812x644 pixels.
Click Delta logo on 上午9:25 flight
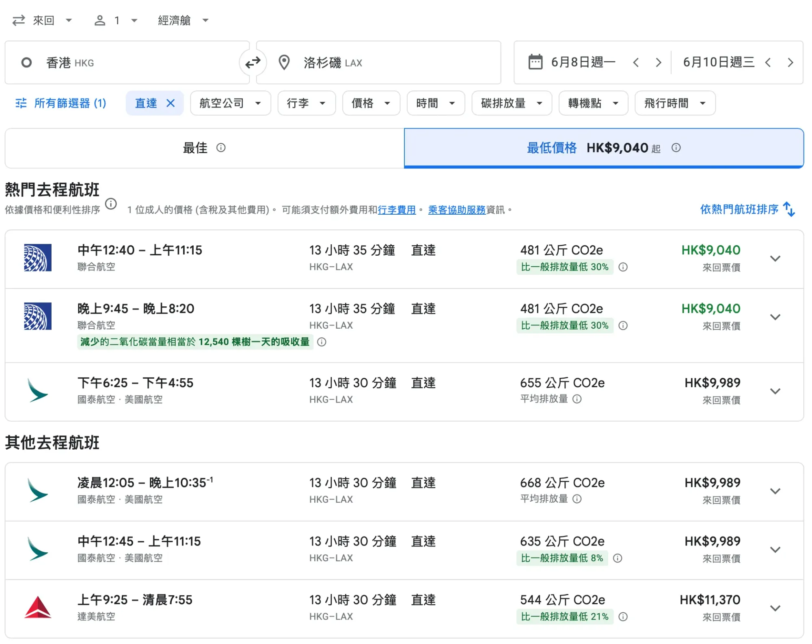[x=37, y=607]
